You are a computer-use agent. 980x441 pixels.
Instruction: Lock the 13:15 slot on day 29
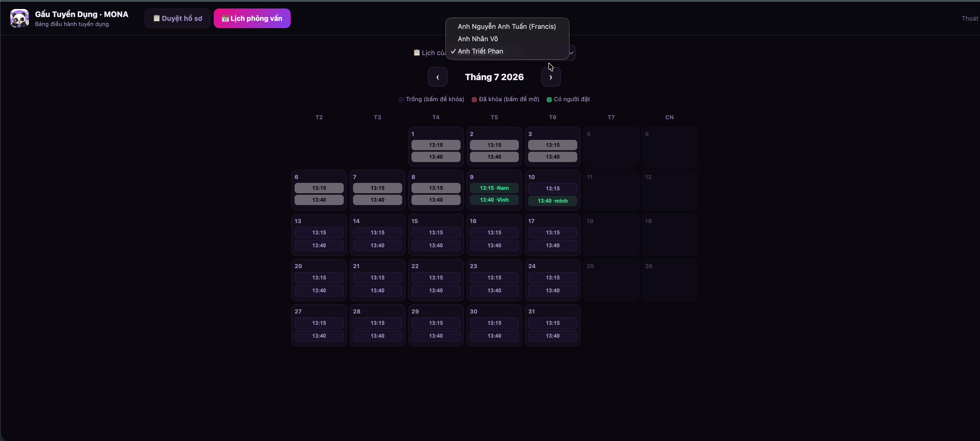pyautogui.click(x=436, y=323)
